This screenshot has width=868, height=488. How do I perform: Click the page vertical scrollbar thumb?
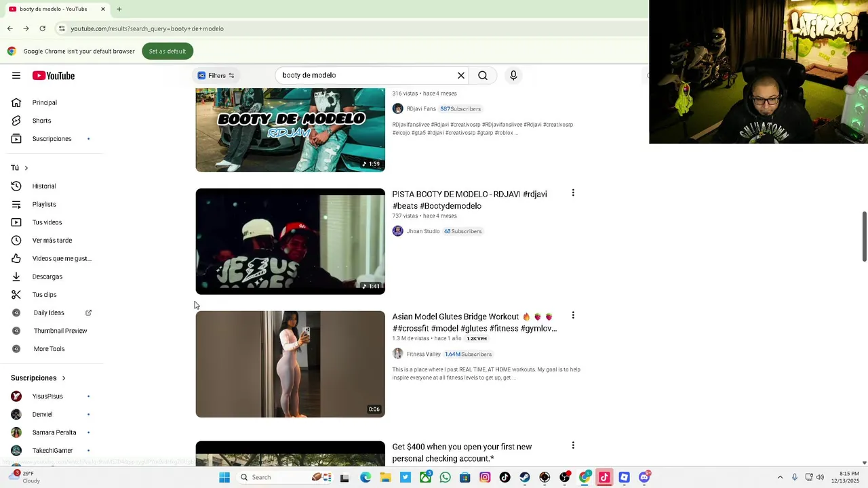coord(864,236)
